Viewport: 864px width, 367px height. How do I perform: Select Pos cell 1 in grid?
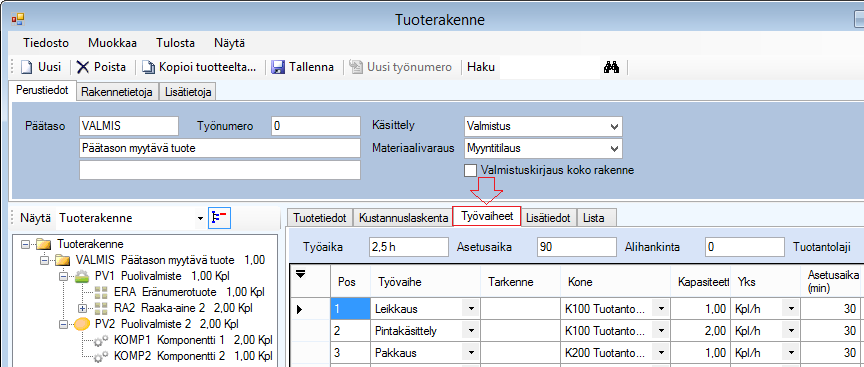coord(350,309)
